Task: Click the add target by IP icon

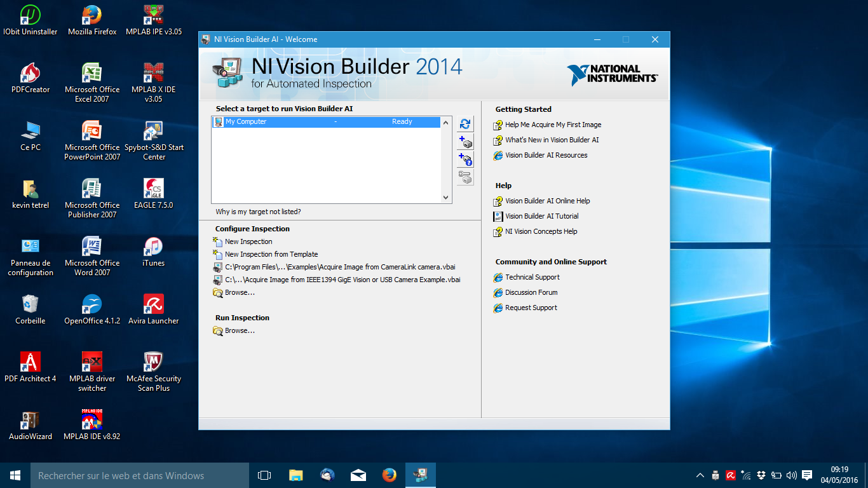Action: [465, 159]
